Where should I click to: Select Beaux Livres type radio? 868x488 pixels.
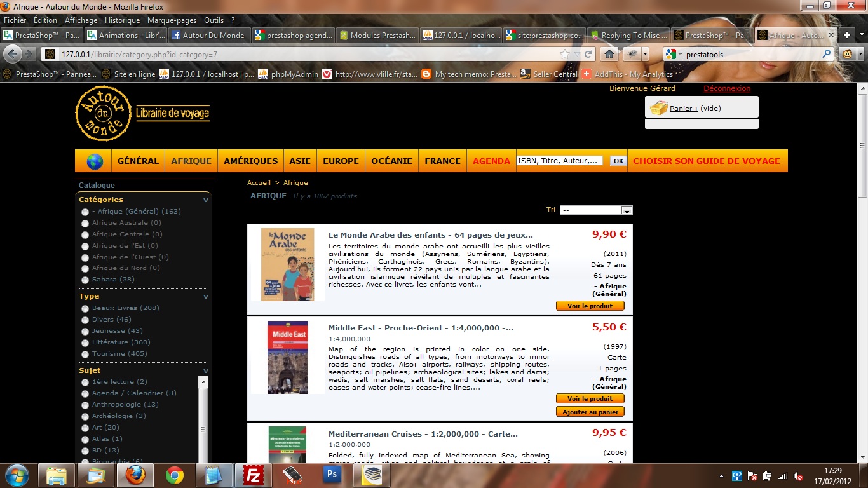85,308
